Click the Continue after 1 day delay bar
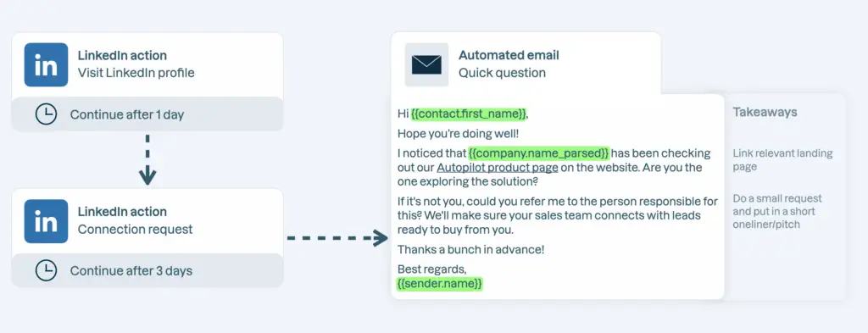 (147, 114)
